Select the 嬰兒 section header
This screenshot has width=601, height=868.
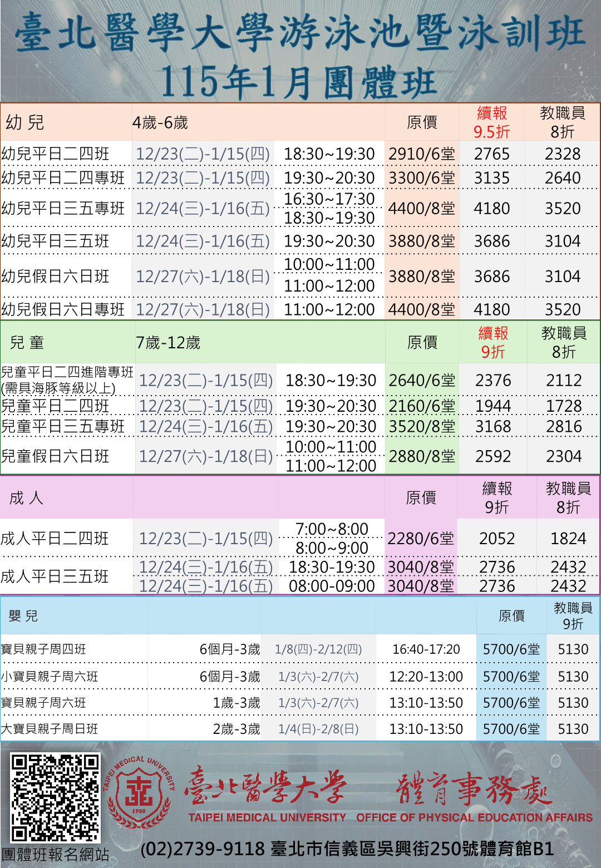pos(23,616)
